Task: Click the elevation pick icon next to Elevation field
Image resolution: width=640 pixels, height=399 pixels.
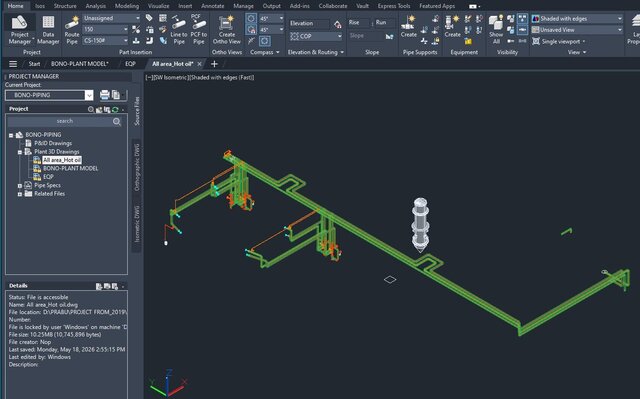Action: click(337, 24)
